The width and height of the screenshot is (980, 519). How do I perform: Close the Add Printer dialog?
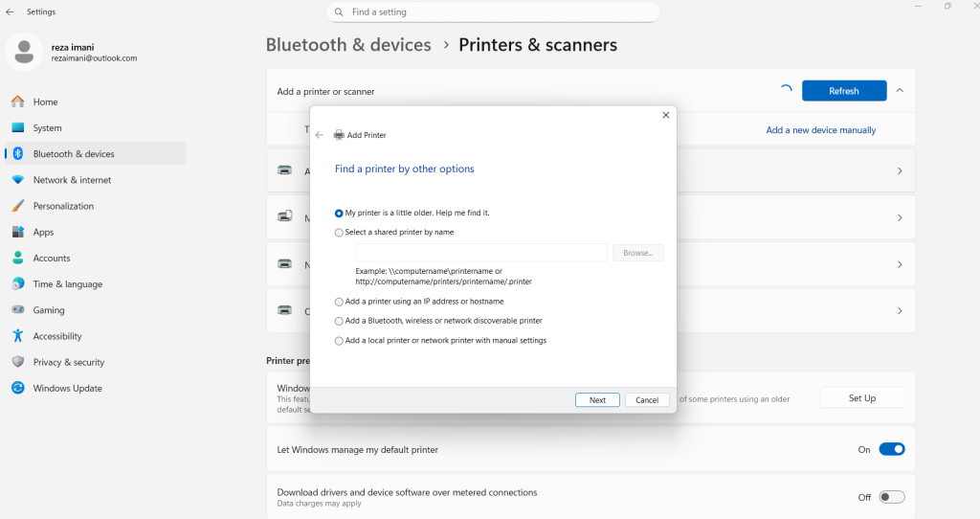(666, 115)
